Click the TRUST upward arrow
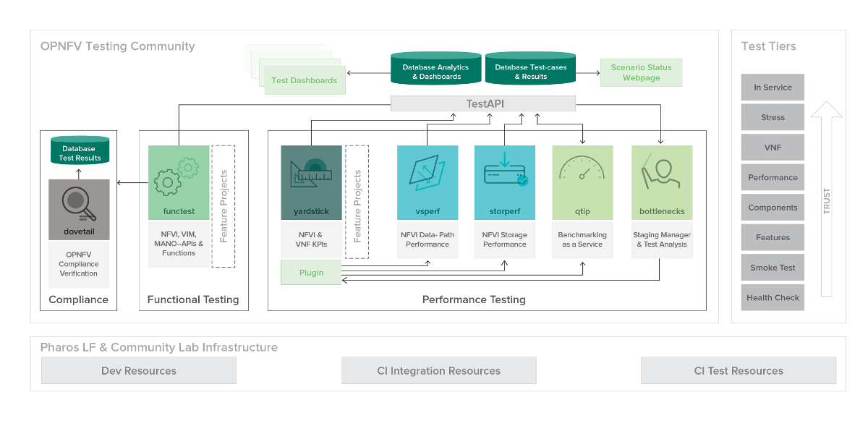Screen dimensions: 868x434 coord(827,200)
